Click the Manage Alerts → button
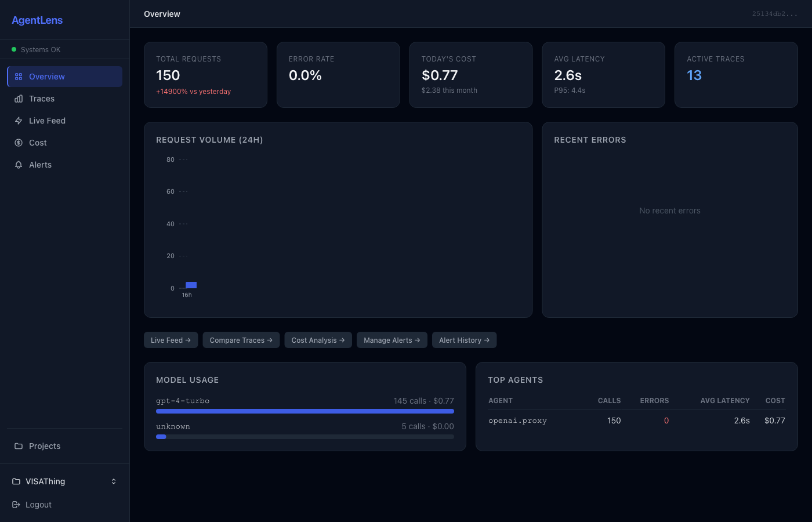The width and height of the screenshot is (812, 522). (392, 340)
